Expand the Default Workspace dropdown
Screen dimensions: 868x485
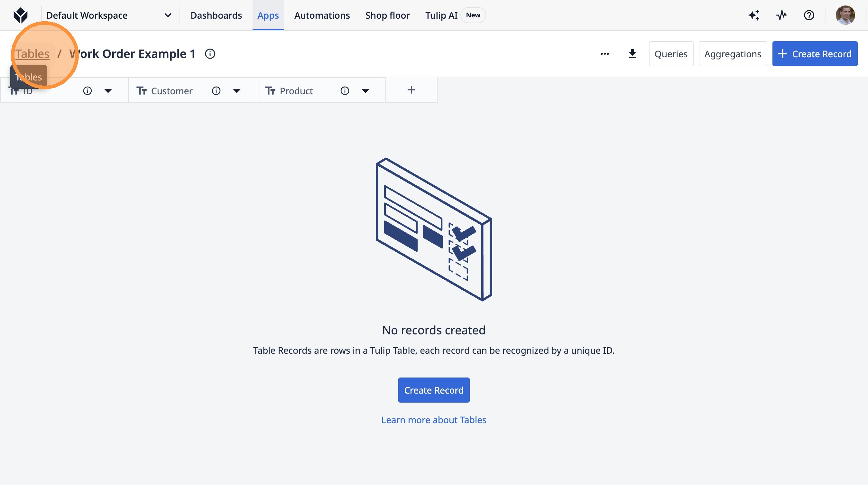click(168, 15)
